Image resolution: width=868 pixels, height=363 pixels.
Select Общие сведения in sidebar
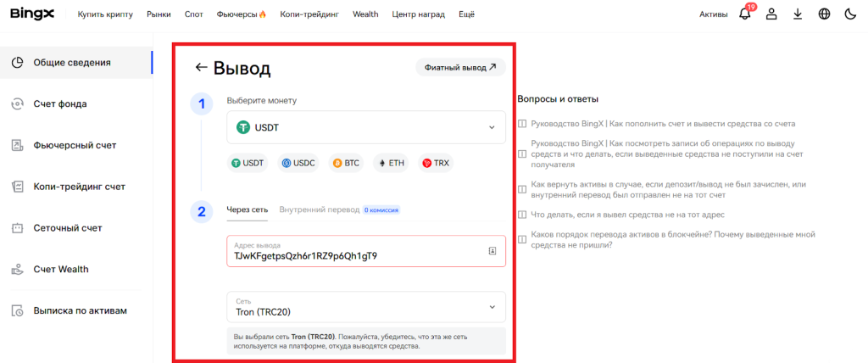click(x=76, y=63)
